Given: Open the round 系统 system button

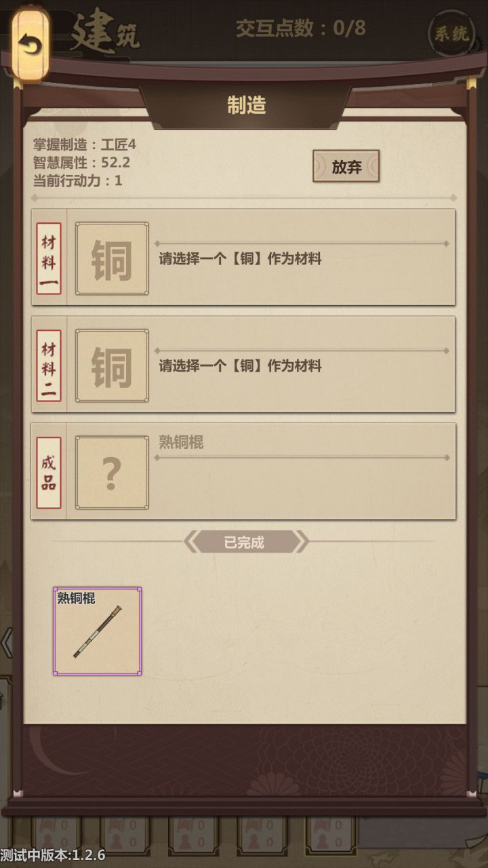Looking at the screenshot, I should (451, 33).
